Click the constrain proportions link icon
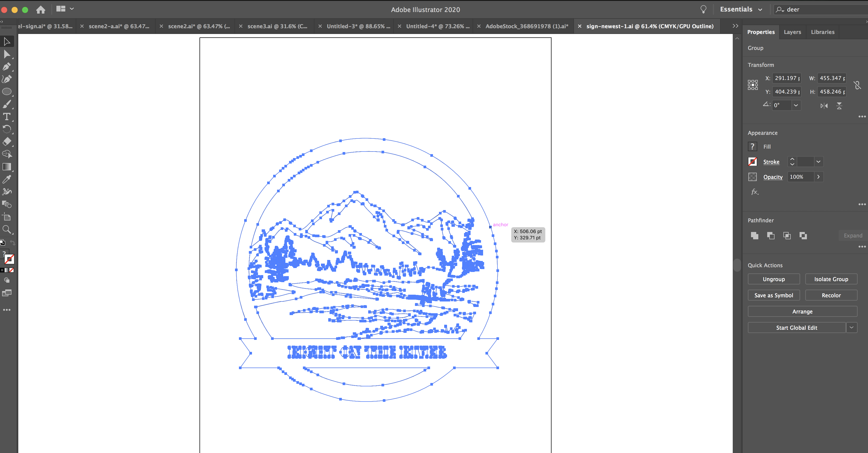Viewport: 868px width, 453px height. pyautogui.click(x=858, y=85)
